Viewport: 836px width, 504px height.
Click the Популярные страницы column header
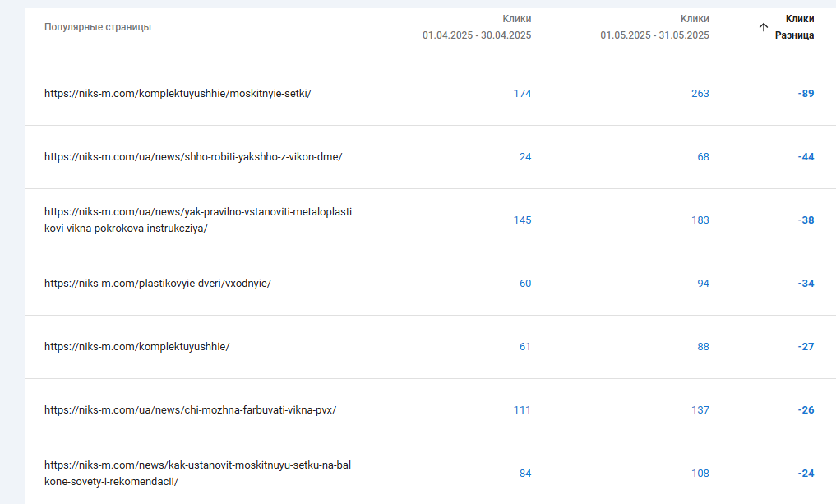coord(98,26)
